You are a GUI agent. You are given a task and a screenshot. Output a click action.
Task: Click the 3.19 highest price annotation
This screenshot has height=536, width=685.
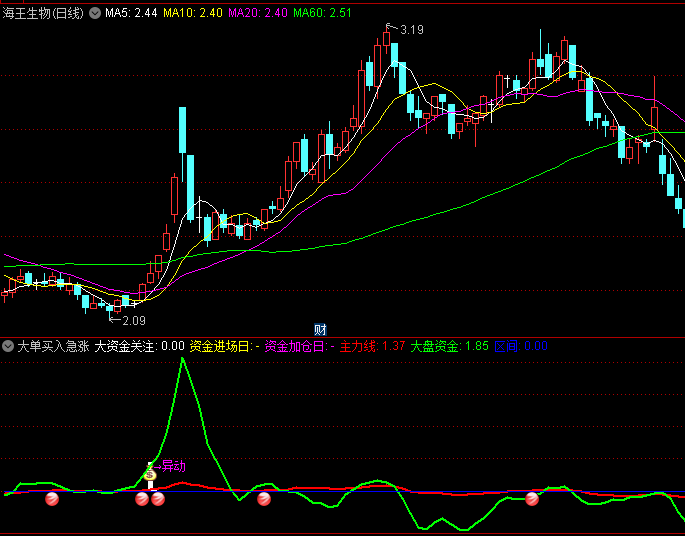(x=411, y=30)
